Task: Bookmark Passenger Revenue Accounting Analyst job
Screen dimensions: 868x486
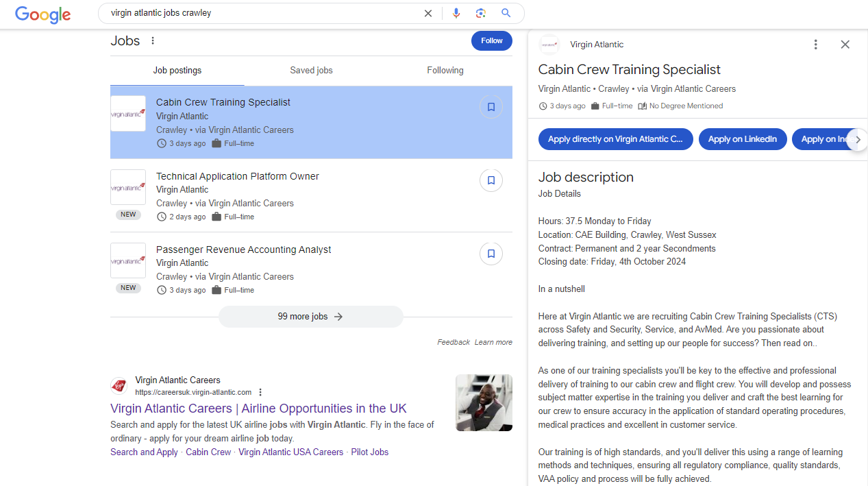Action: point(491,254)
